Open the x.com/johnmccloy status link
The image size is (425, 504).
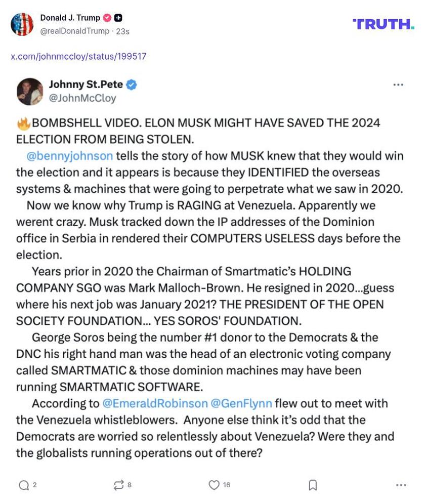[78, 56]
